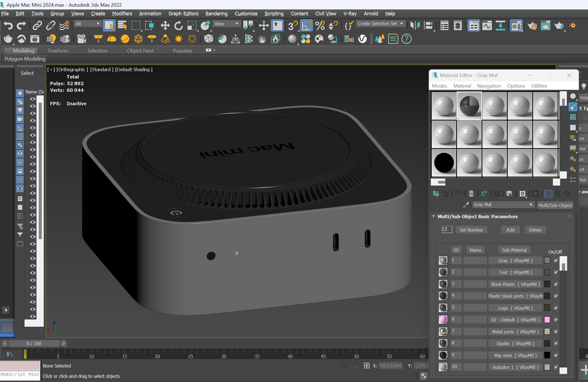588x382 pixels.
Task: Uncheck On/Off for Black Plastic sub-material
Action: pos(556,284)
